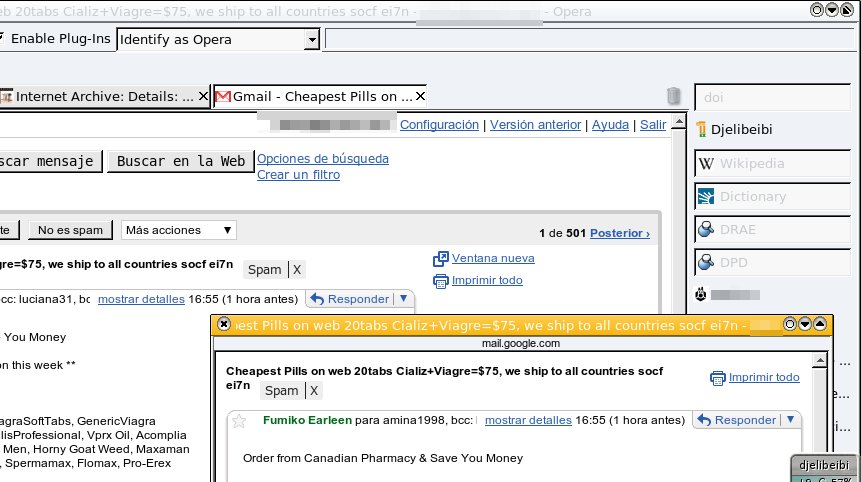Click Imprimir todo in the popup window
This screenshot has width=861, height=482.
coord(764,377)
